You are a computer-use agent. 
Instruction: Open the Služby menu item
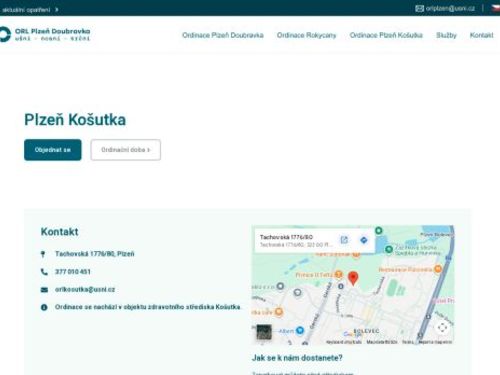click(446, 35)
